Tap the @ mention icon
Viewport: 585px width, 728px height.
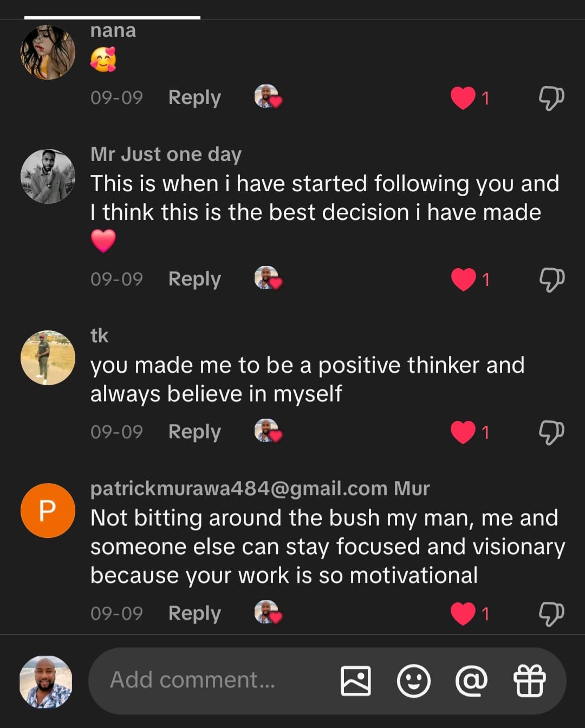coord(471,680)
